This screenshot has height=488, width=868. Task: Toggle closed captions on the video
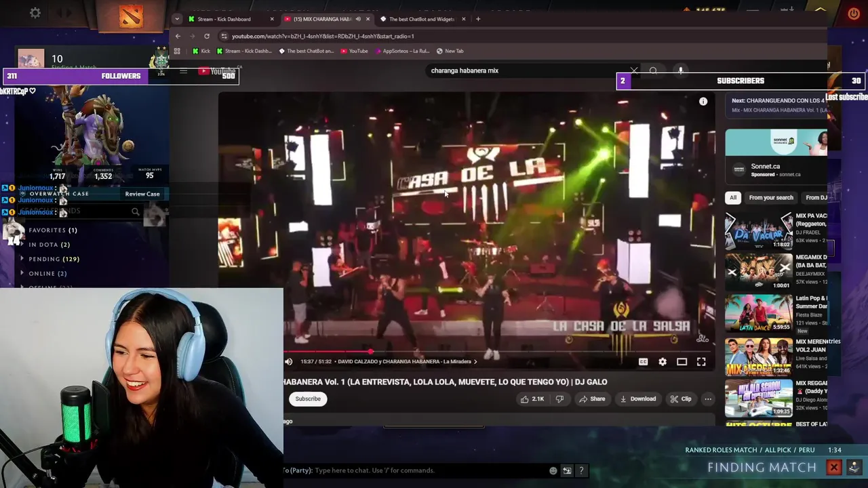643,362
